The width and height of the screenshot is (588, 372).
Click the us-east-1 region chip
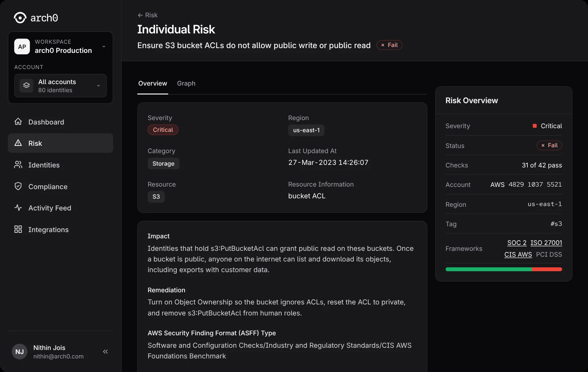pos(306,130)
